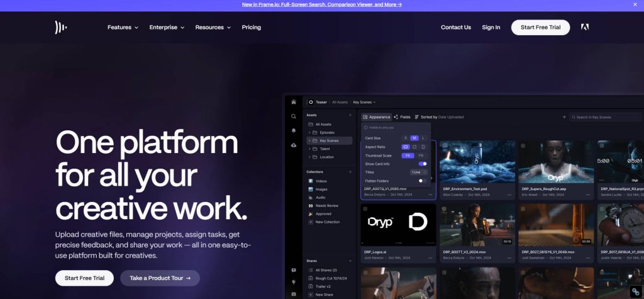Open All Assets breadcrumb
644x299 pixels.
340,102
